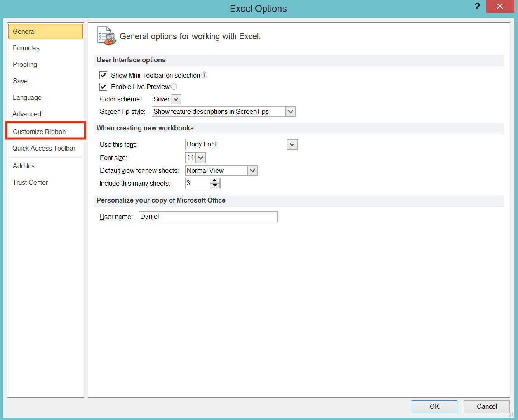518x420 pixels.
Task: Toggle Enable Live Preview checkbox
Action: click(x=104, y=87)
